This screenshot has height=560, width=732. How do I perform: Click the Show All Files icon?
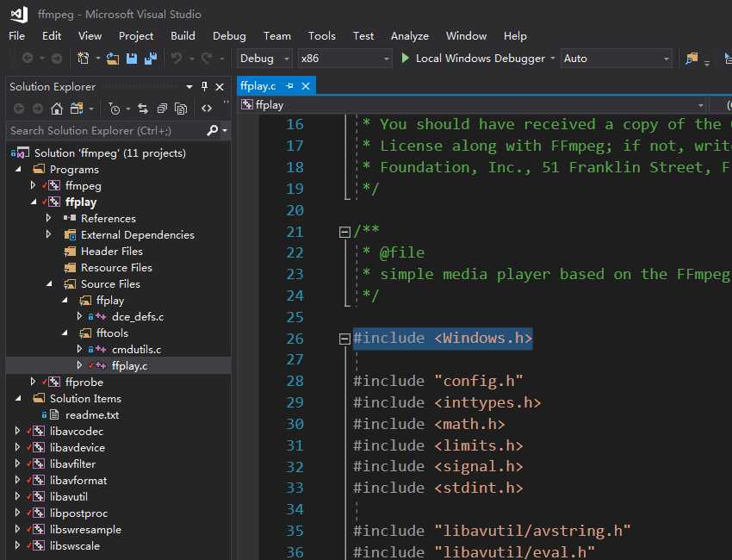pos(181,109)
